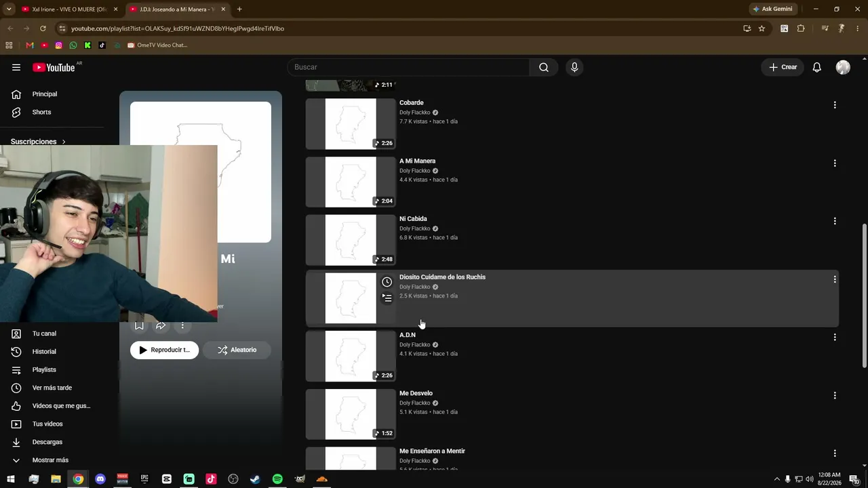
Task: Open the song title A Mi Manera
Action: pyautogui.click(x=417, y=161)
